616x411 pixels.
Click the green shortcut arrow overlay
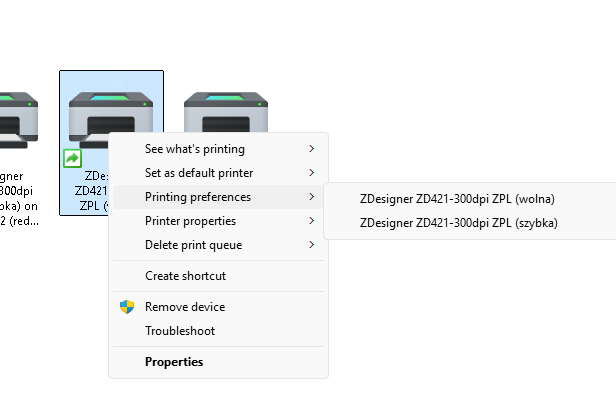(x=72, y=158)
